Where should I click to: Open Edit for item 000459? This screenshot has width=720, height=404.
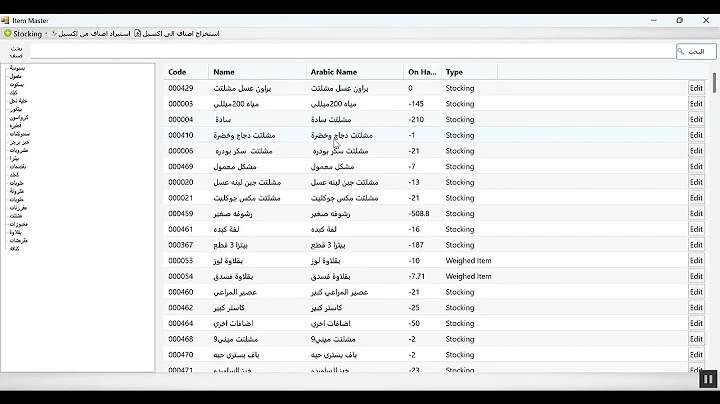tap(696, 213)
